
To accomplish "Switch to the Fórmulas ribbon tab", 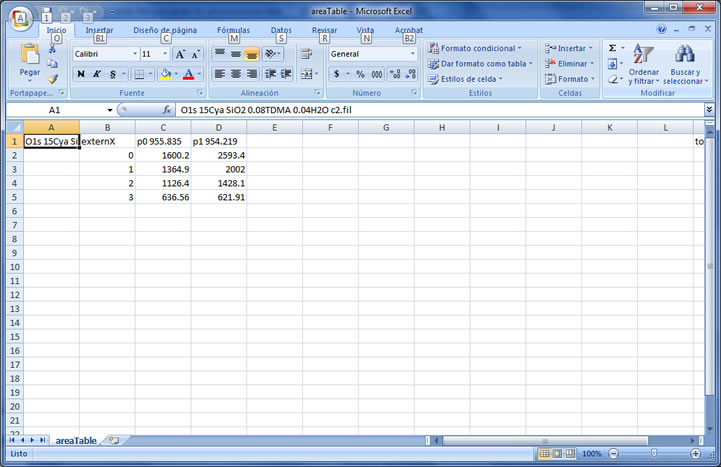I will point(233,30).
